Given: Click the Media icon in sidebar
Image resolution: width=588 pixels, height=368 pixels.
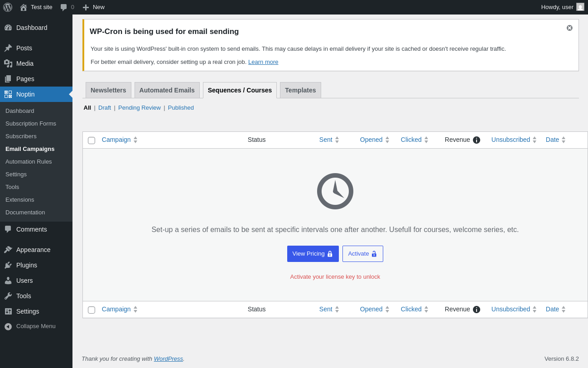Looking at the screenshot, I should [x=8, y=63].
